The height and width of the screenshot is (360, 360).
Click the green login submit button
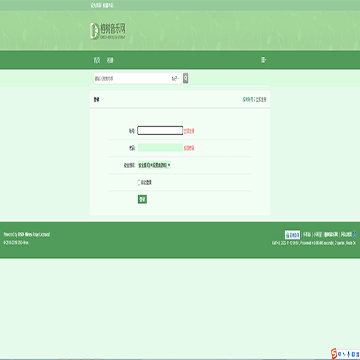point(142,199)
